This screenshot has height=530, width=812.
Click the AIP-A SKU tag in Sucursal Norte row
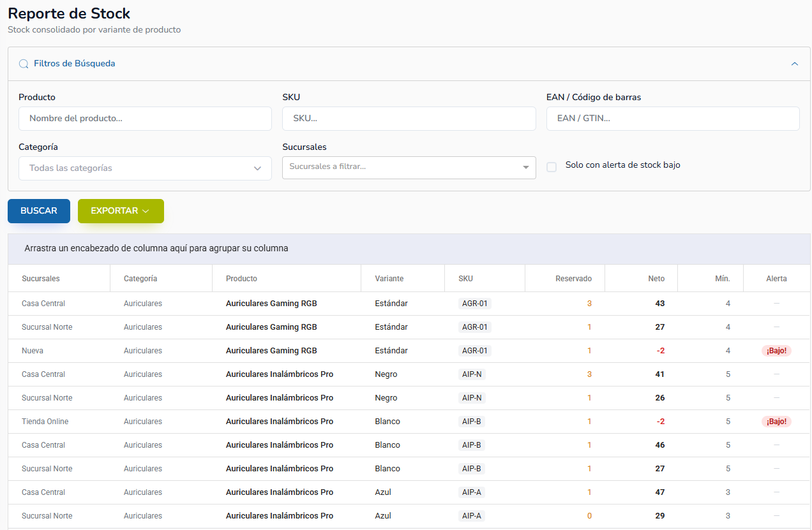472,516
